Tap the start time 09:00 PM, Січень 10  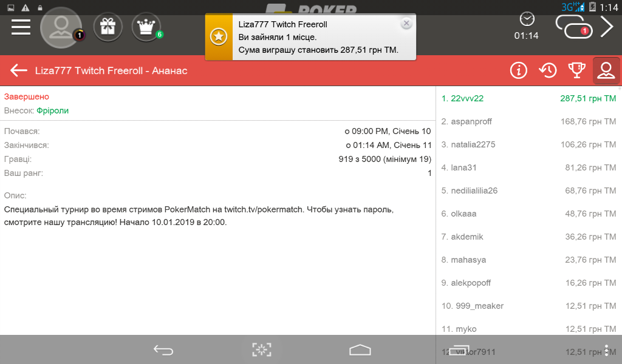[388, 131]
